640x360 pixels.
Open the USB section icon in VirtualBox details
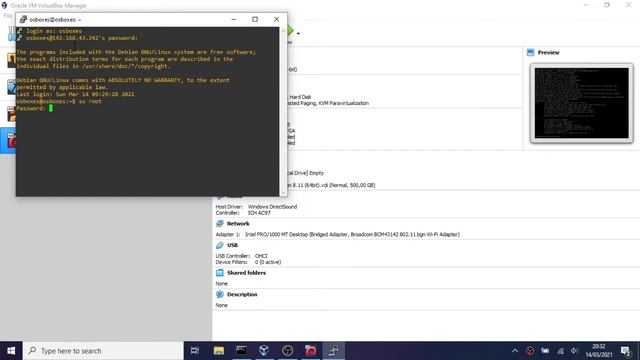pyautogui.click(x=220, y=245)
